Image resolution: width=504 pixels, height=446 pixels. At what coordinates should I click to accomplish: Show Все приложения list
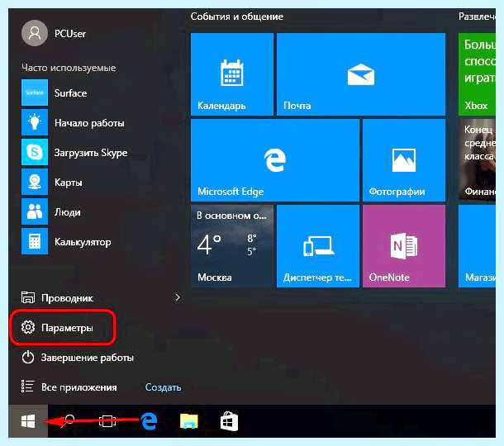tap(69, 387)
